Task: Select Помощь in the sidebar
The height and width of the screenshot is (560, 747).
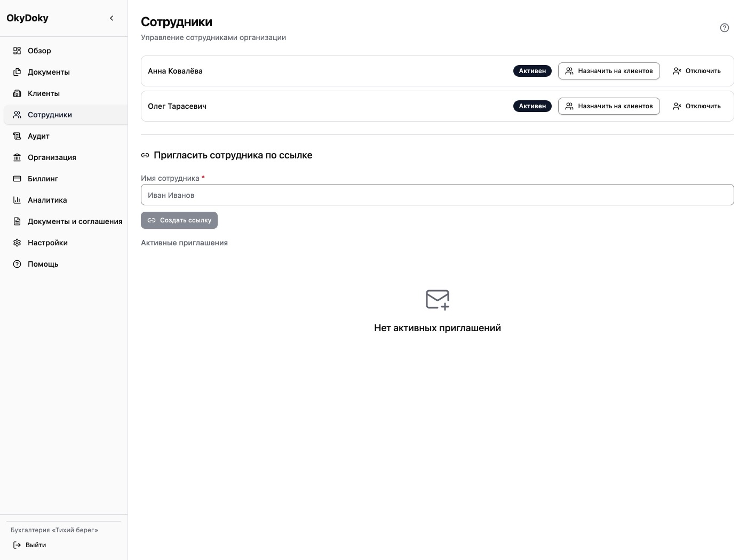Action: point(66,264)
